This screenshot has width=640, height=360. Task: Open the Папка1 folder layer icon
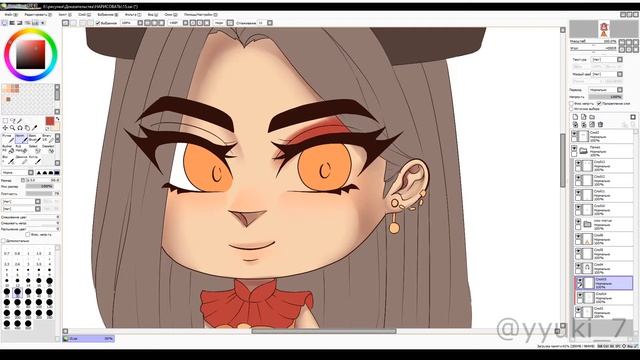point(584,151)
